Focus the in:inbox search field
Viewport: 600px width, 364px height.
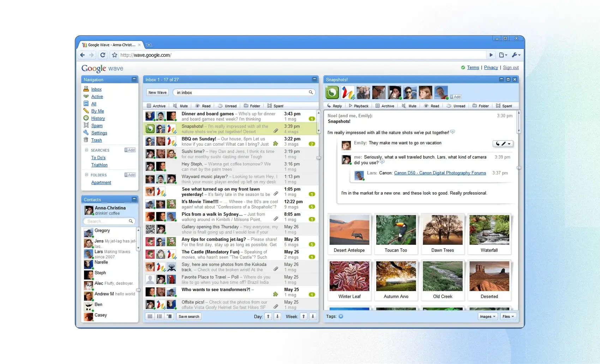click(x=244, y=92)
